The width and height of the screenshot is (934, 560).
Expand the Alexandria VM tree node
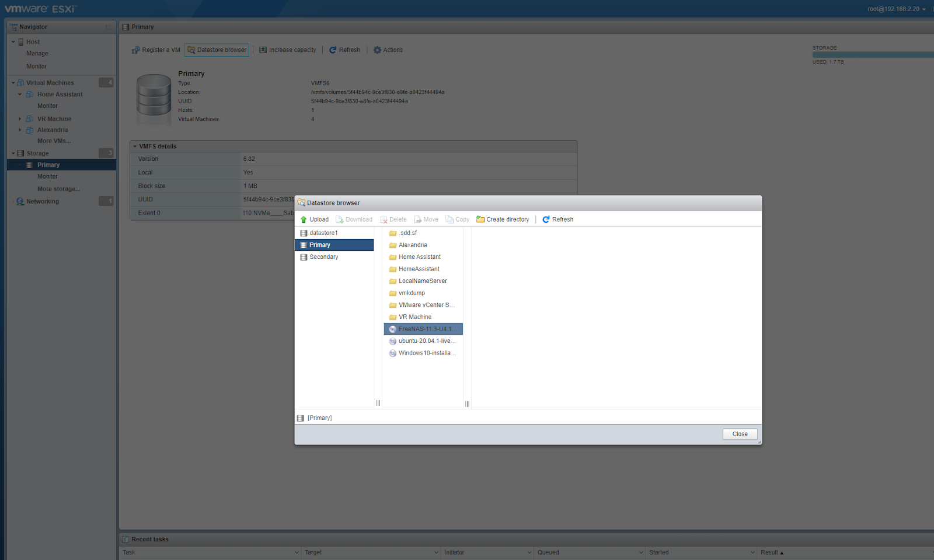(20, 130)
